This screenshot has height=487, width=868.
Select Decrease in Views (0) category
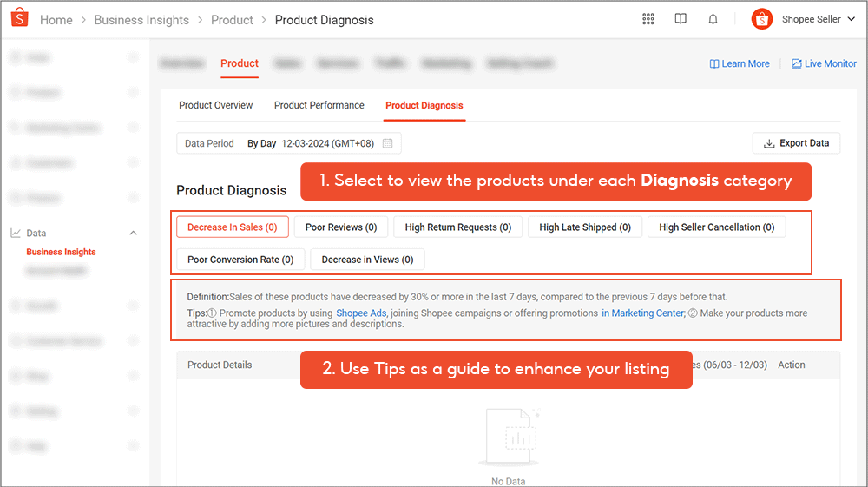367,260
